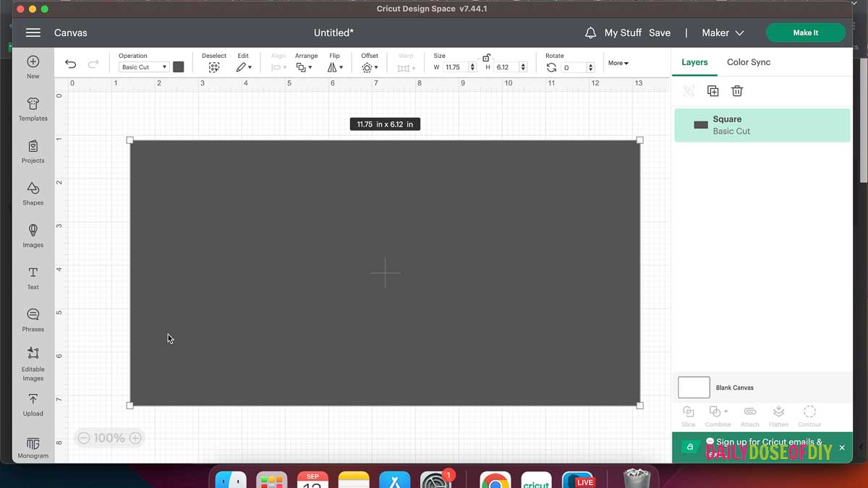Open the Edit pencil menu
The image size is (868, 488).
click(243, 67)
